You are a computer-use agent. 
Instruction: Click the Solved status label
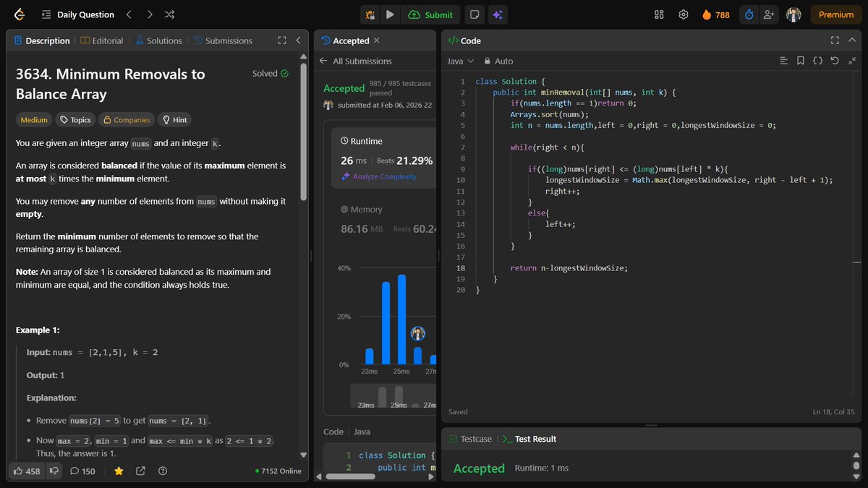point(270,74)
